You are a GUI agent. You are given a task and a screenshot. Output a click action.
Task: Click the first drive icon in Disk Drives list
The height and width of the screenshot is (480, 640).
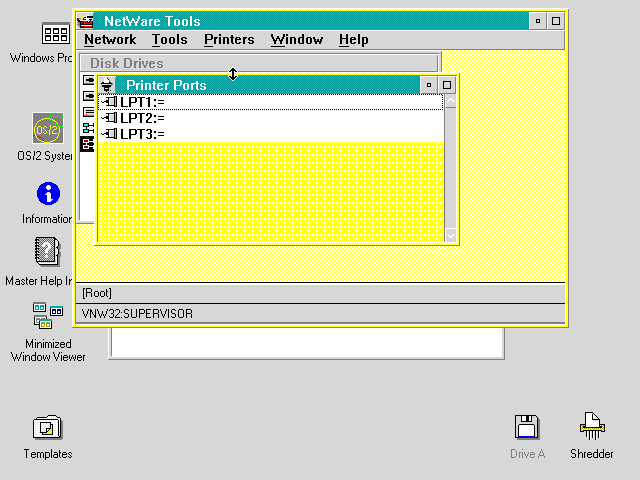click(88, 80)
